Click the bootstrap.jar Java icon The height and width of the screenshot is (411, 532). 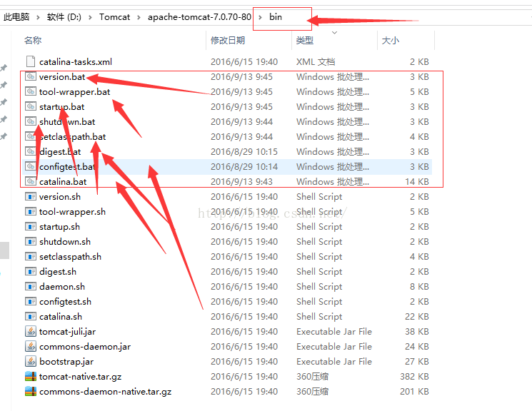[31, 361]
